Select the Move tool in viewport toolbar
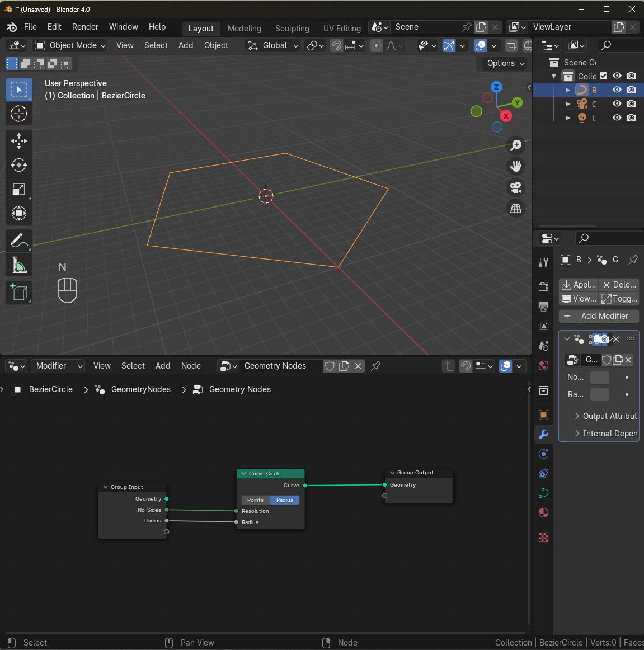The height and width of the screenshot is (650, 644). [x=18, y=140]
